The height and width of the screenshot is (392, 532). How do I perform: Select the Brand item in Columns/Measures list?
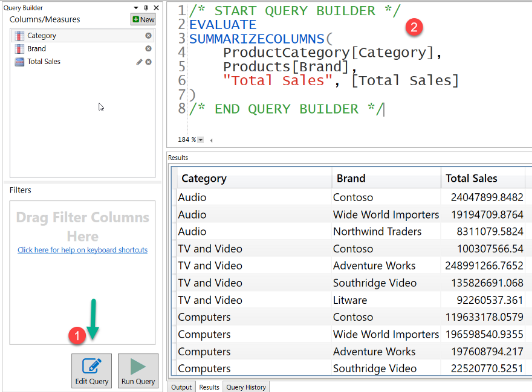pyautogui.click(x=82, y=48)
